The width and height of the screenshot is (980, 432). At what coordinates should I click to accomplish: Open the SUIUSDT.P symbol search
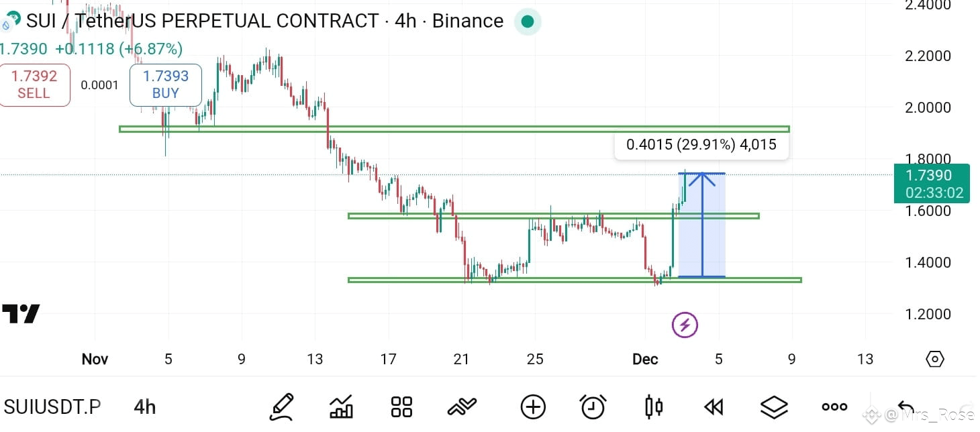(52, 407)
